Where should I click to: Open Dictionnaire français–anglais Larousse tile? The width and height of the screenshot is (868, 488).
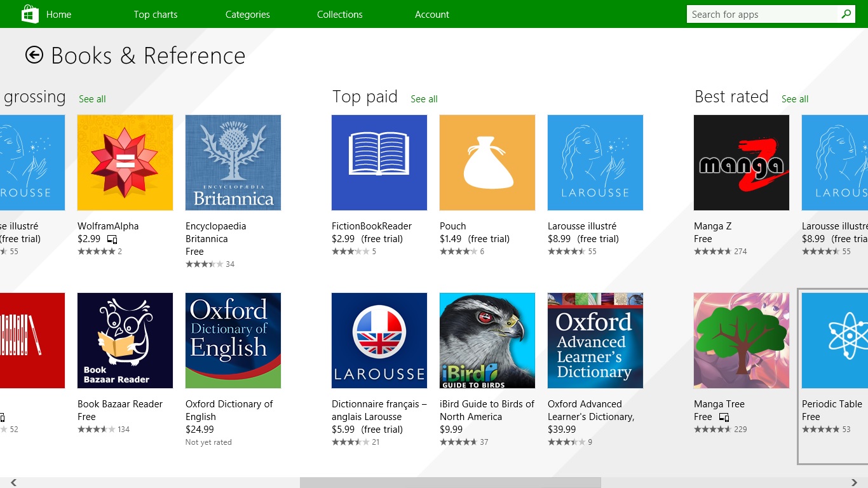click(379, 341)
